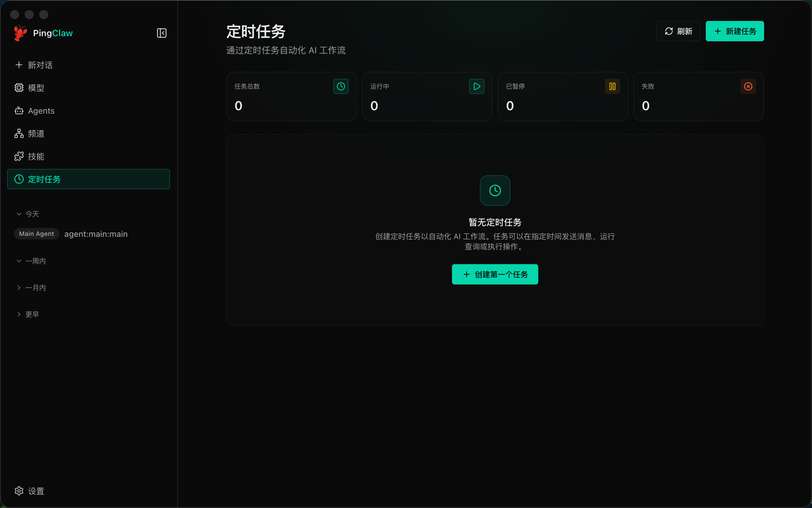Click the 一周内 group label

point(36,261)
